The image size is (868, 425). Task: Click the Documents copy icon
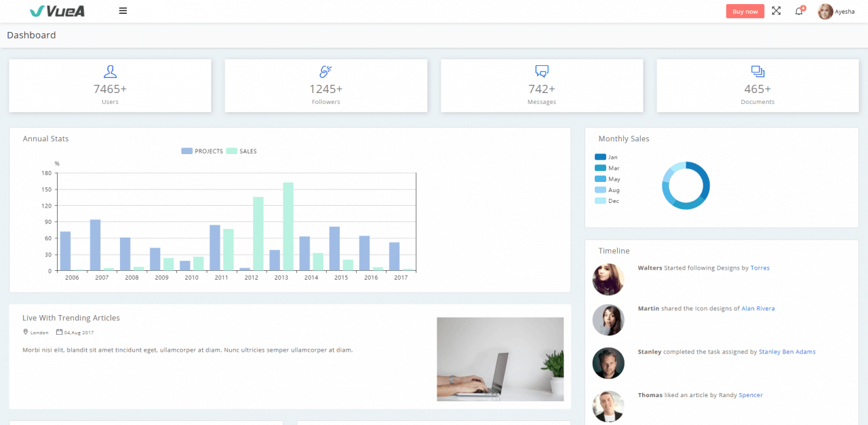click(x=757, y=71)
